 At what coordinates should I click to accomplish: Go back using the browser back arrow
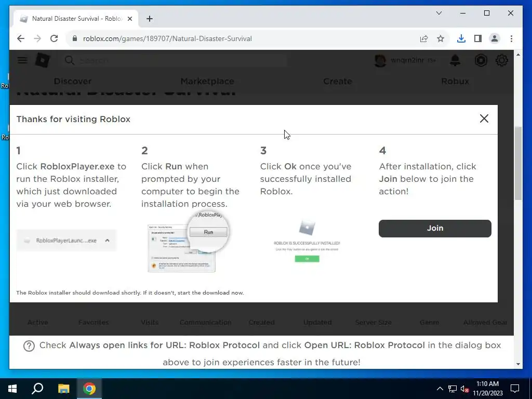pyautogui.click(x=21, y=38)
